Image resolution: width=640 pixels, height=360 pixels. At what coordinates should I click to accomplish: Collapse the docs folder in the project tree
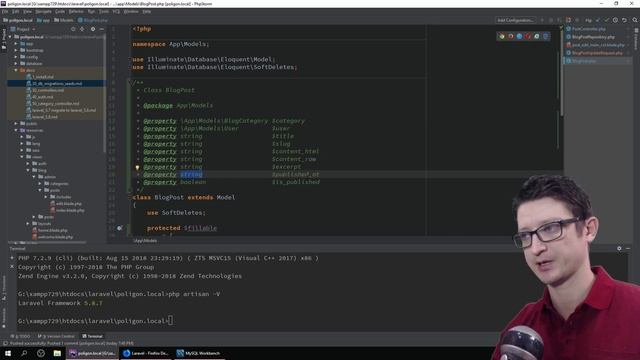point(16,70)
